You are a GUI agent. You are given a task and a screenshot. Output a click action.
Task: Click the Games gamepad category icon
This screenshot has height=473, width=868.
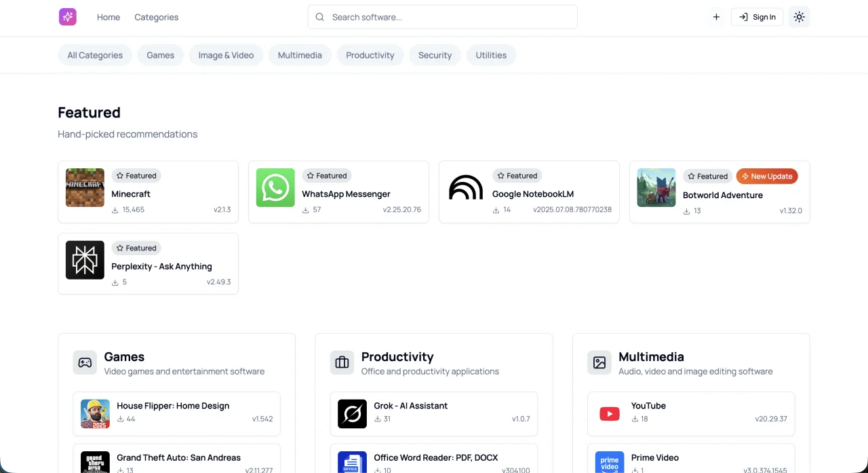point(85,362)
